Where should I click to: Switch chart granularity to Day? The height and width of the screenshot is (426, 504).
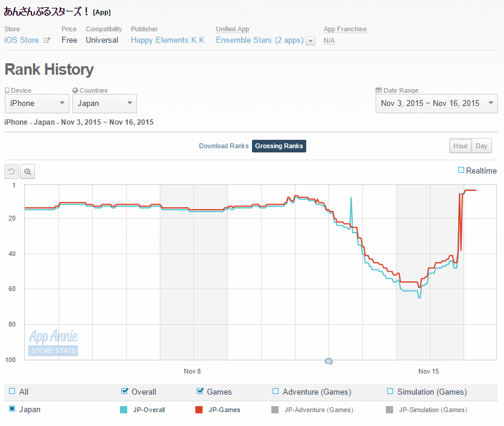(482, 146)
